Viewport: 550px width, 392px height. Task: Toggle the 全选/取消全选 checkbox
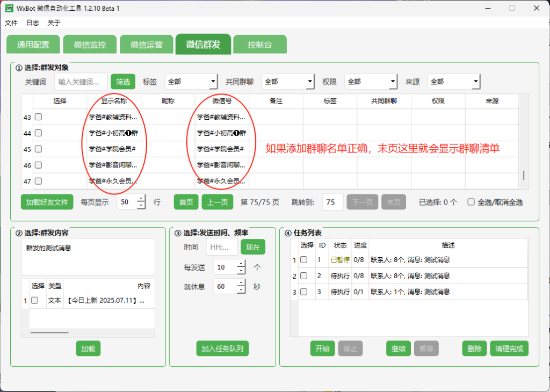pyautogui.click(x=471, y=201)
